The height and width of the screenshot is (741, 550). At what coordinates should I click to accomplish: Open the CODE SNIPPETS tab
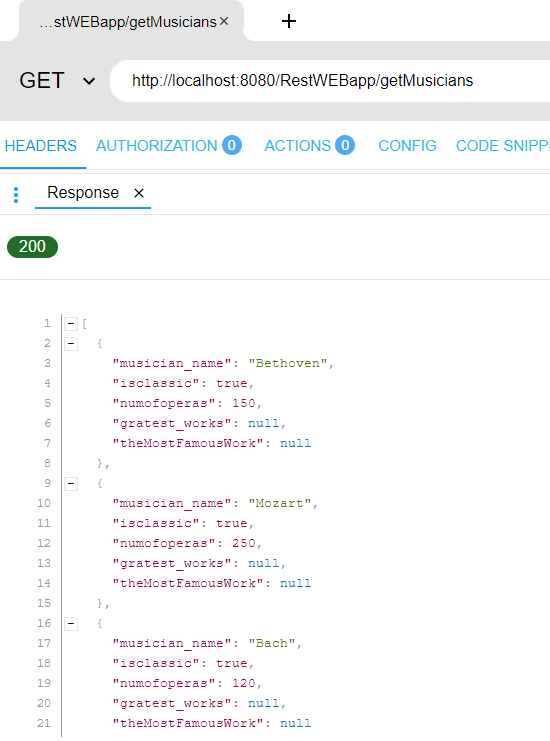click(x=503, y=146)
